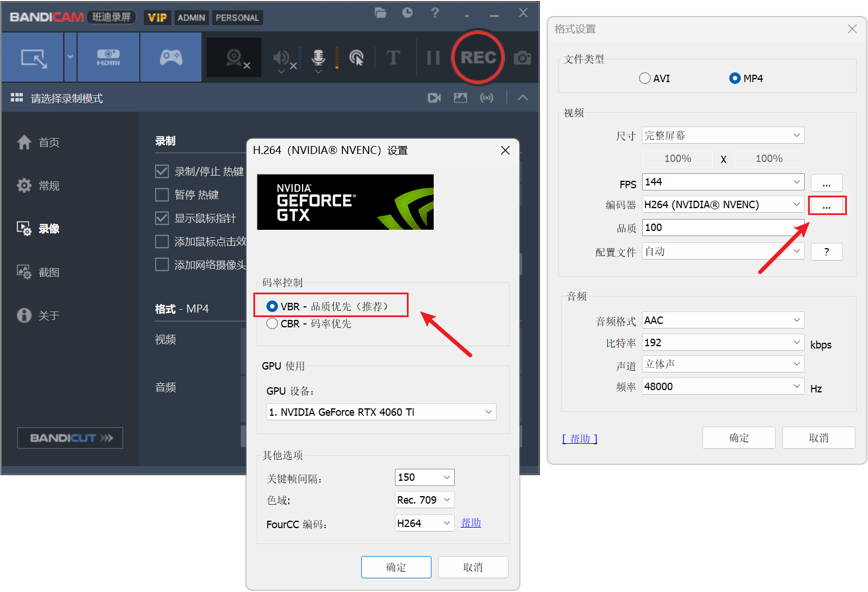Toggle text overlay T icon
The width and height of the screenshot is (868, 592).
point(393,58)
